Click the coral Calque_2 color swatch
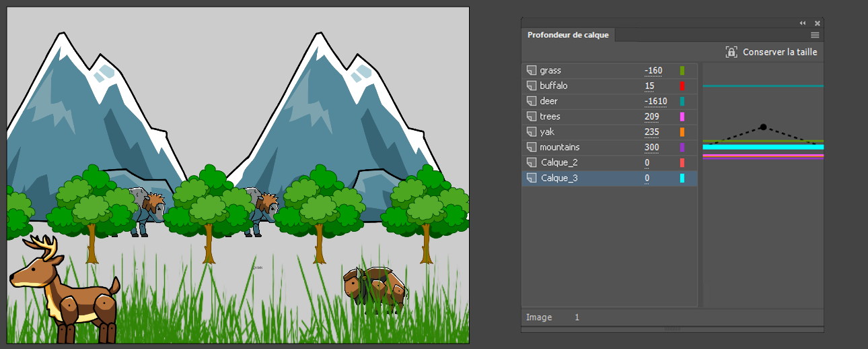 (682, 162)
